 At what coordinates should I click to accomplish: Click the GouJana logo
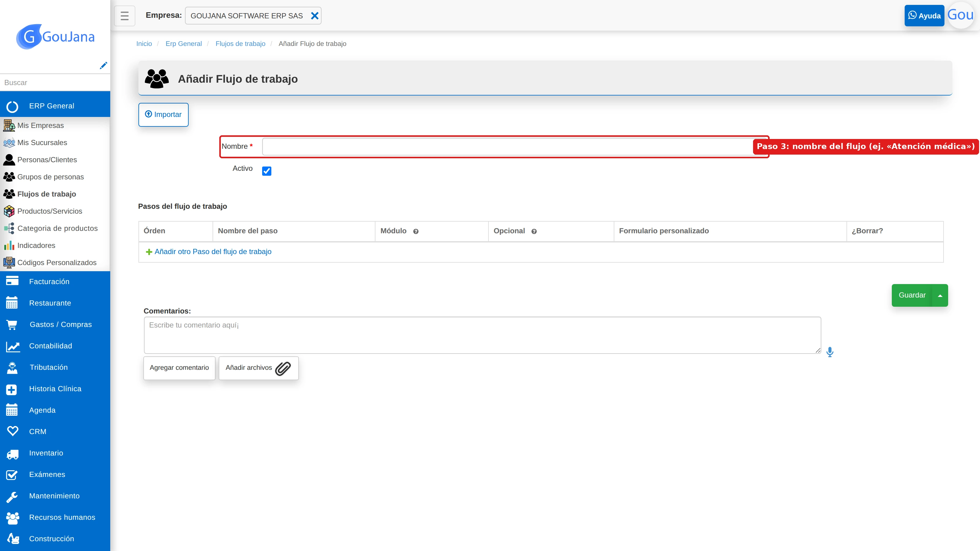coord(55,36)
